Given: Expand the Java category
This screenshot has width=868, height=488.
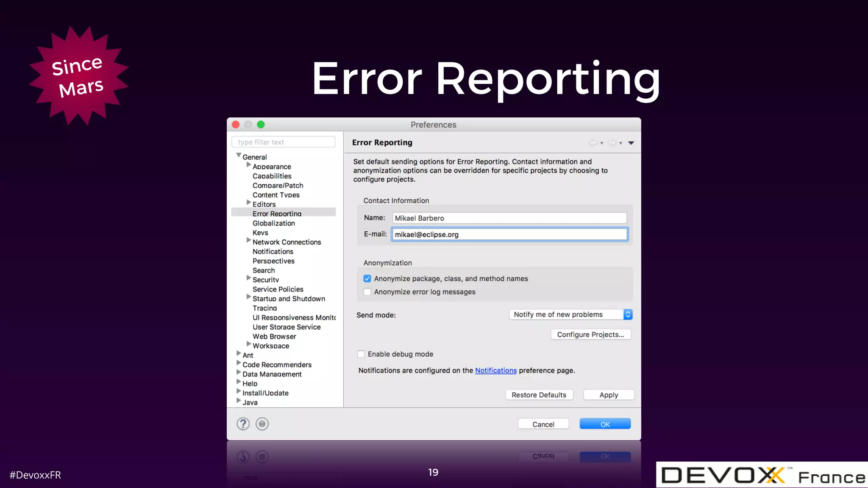Looking at the screenshot, I should (x=239, y=400).
